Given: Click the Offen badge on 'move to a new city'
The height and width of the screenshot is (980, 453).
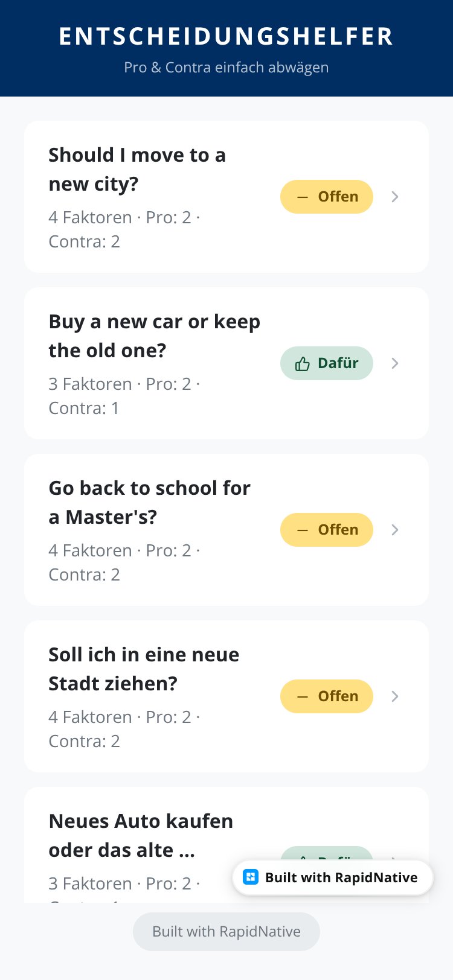Looking at the screenshot, I should point(327,197).
